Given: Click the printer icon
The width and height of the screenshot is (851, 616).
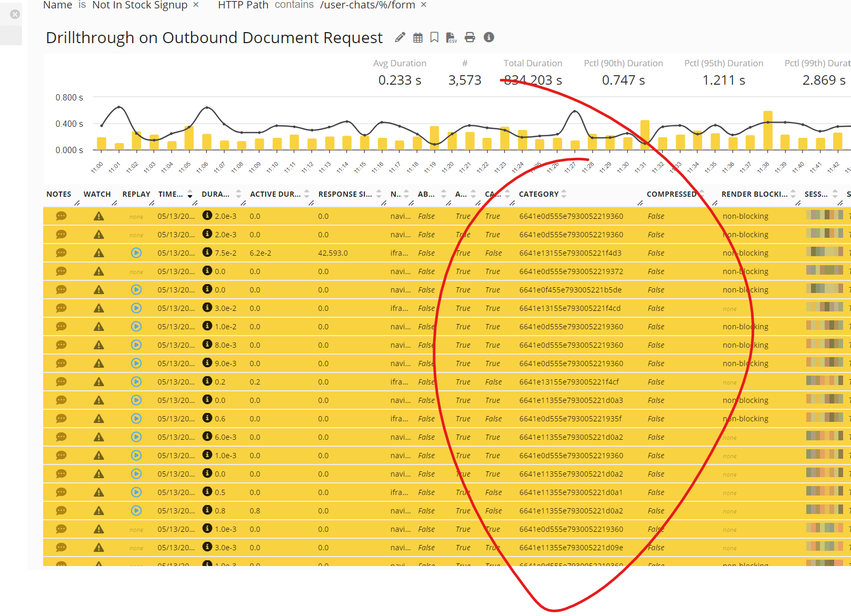Looking at the screenshot, I should click(470, 37).
